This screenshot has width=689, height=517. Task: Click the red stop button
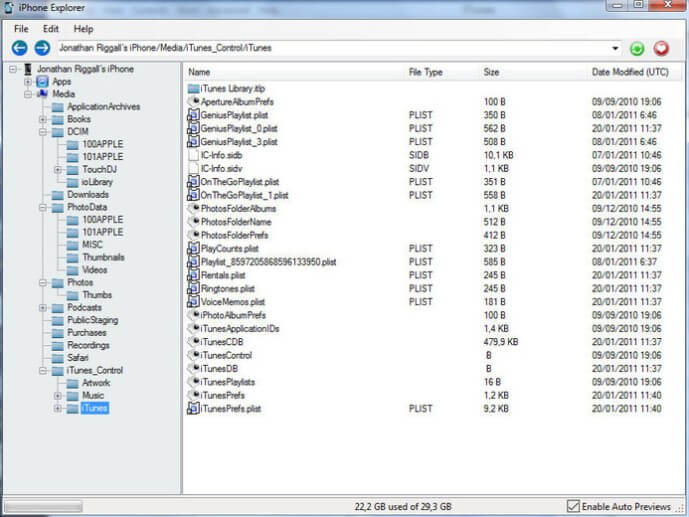pyautogui.click(x=661, y=48)
